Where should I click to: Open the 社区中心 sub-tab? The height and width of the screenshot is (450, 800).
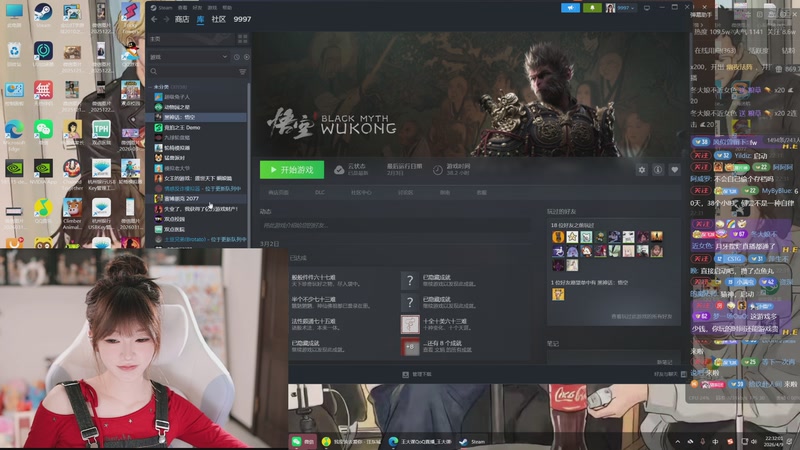[x=361, y=192]
